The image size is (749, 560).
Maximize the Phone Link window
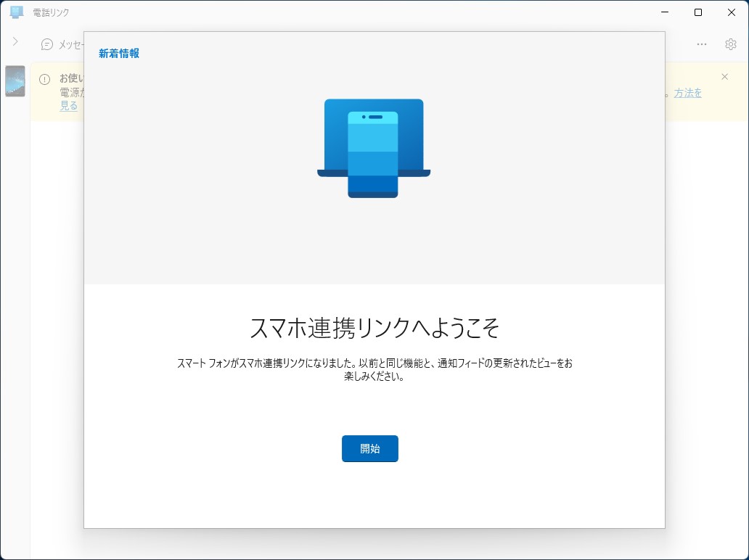point(697,12)
